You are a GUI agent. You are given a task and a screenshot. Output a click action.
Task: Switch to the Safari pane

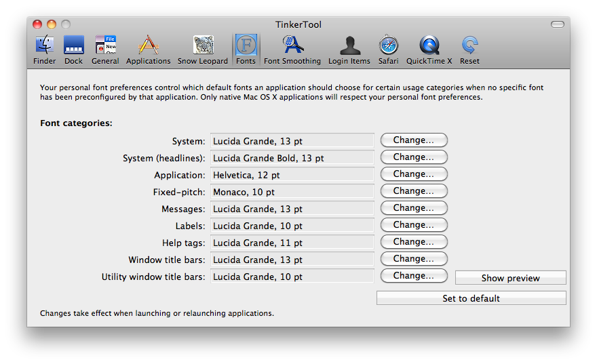click(388, 50)
